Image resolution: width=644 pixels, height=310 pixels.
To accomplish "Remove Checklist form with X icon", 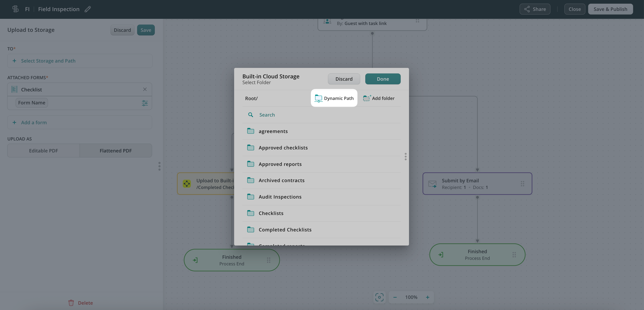I will point(145,89).
